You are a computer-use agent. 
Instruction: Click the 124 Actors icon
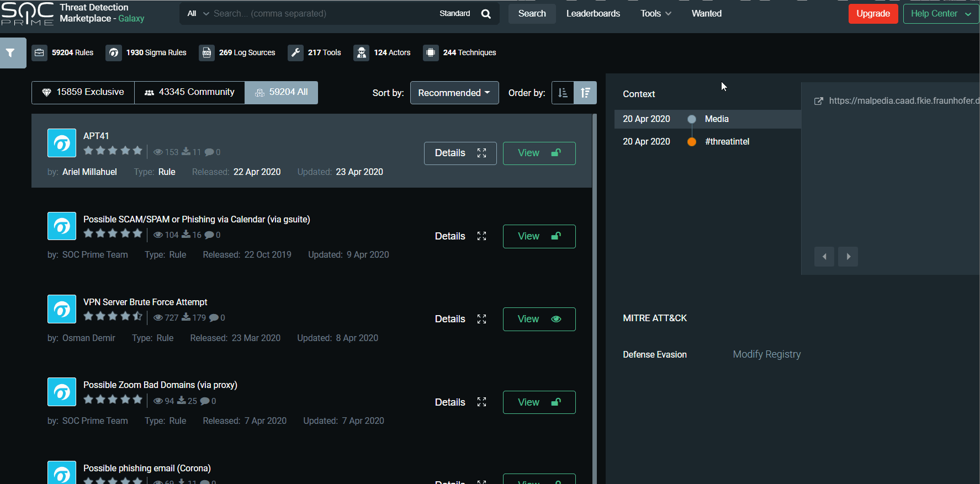click(x=361, y=52)
